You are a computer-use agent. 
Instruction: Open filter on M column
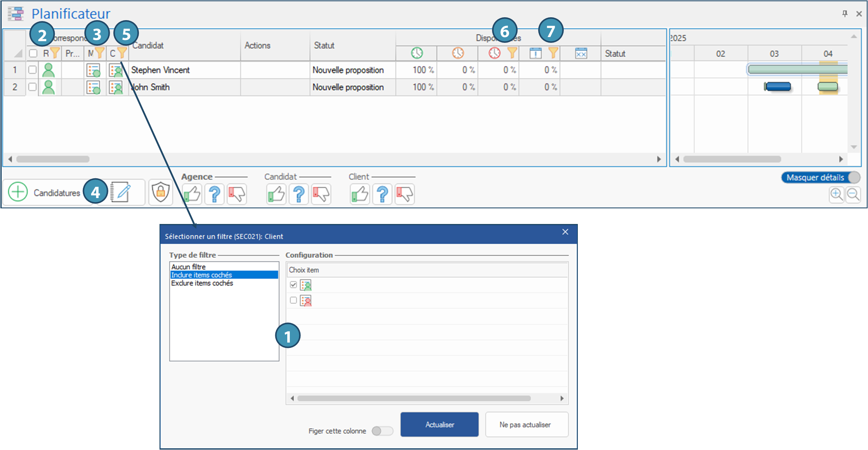[x=99, y=53]
